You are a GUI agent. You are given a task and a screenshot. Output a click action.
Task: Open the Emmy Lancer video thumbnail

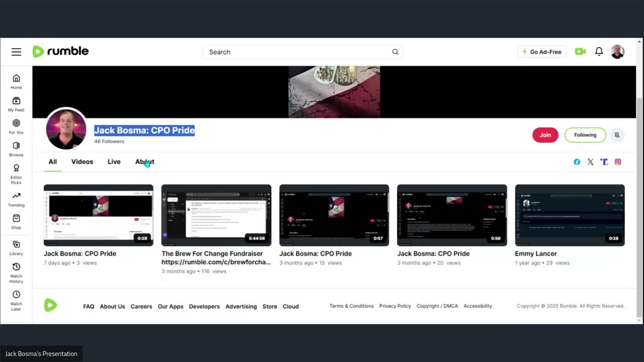tap(570, 215)
